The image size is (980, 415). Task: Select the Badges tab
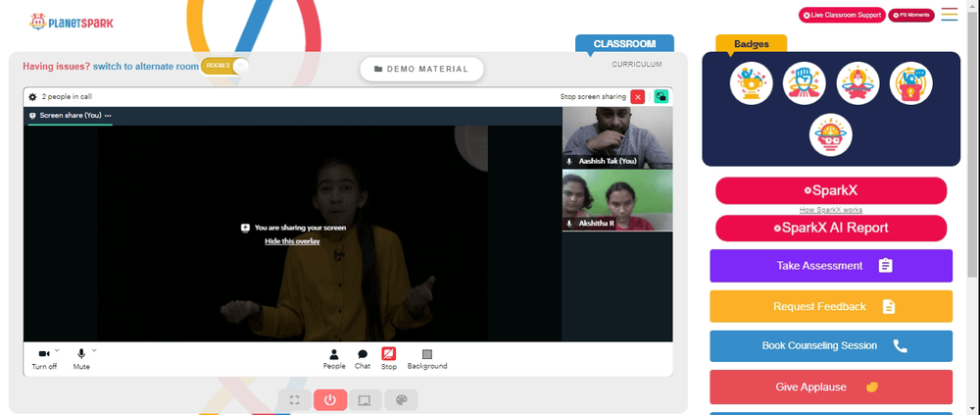pos(752,44)
